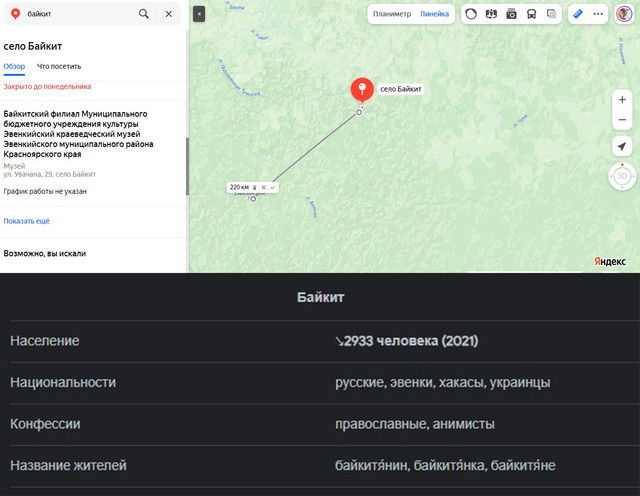Screen dimensions: 640x496
Task: Click the search magnifier icon
Action: (x=144, y=14)
